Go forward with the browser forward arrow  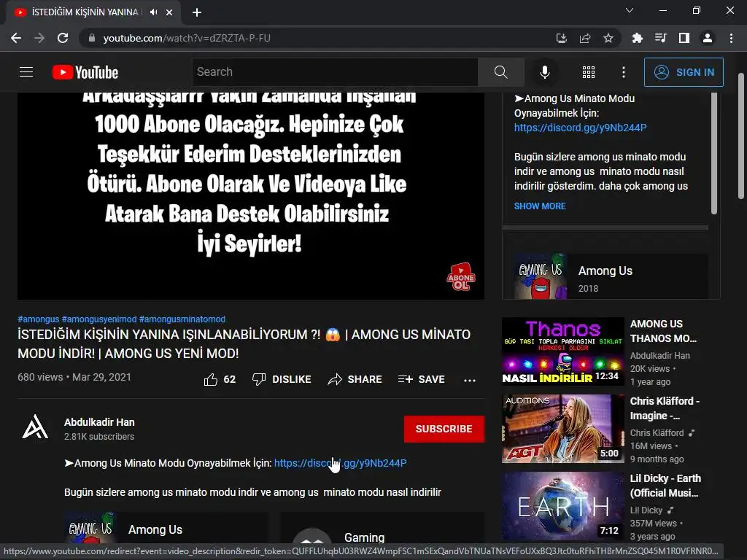tap(39, 38)
